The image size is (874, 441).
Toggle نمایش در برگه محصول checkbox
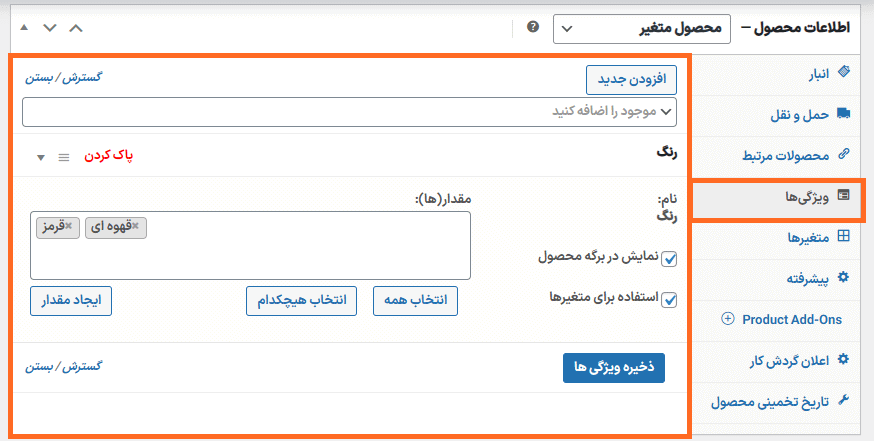point(669,259)
